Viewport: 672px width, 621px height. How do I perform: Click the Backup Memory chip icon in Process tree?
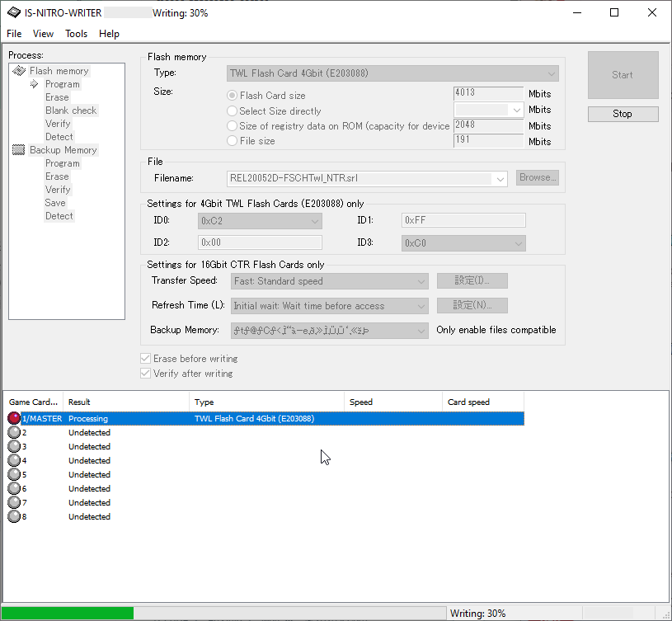[x=18, y=150]
